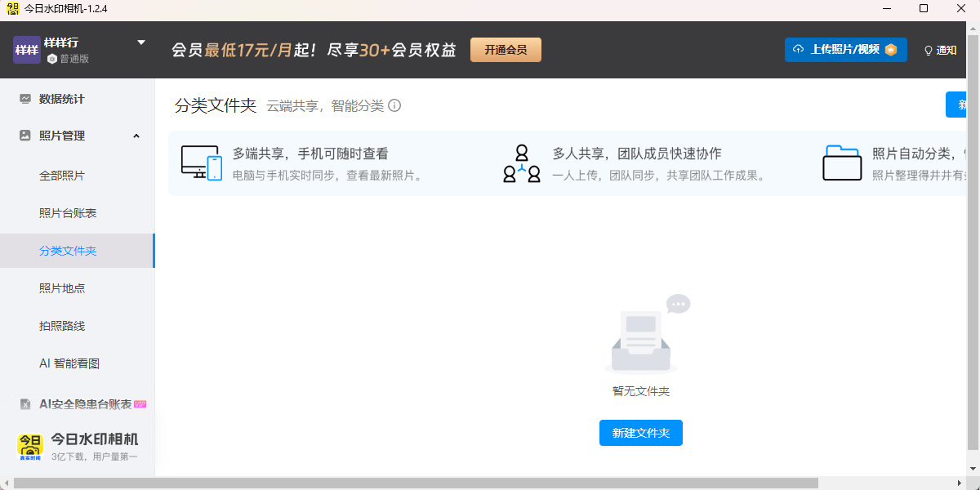Click the 照片自动分类 folder icon
980x490 pixels.
(842, 163)
